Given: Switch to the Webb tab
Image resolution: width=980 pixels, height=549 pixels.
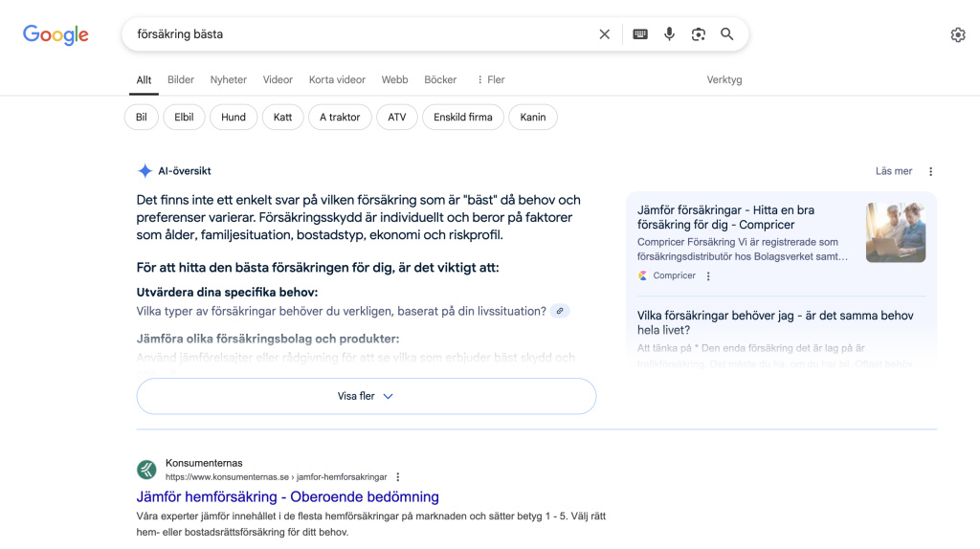Looking at the screenshot, I should point(394,80).
